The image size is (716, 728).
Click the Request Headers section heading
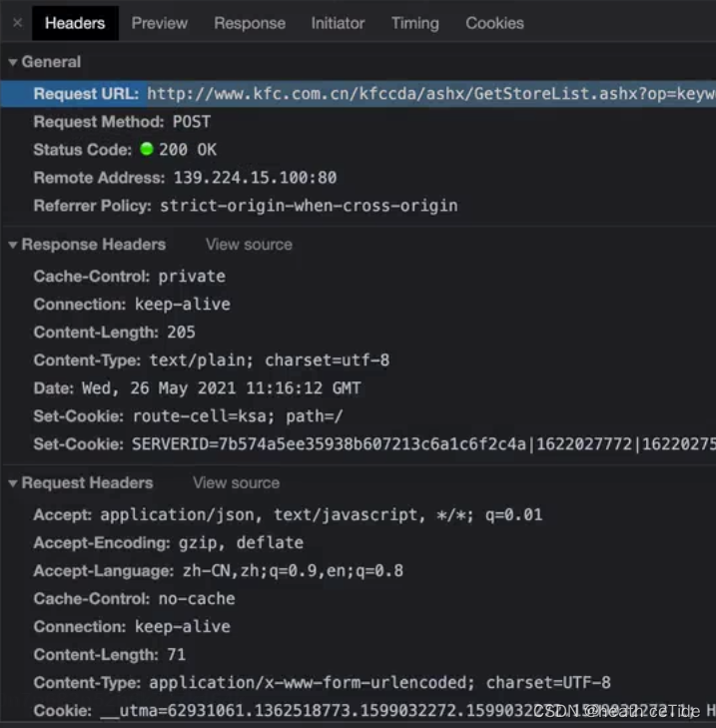(87, 483)
